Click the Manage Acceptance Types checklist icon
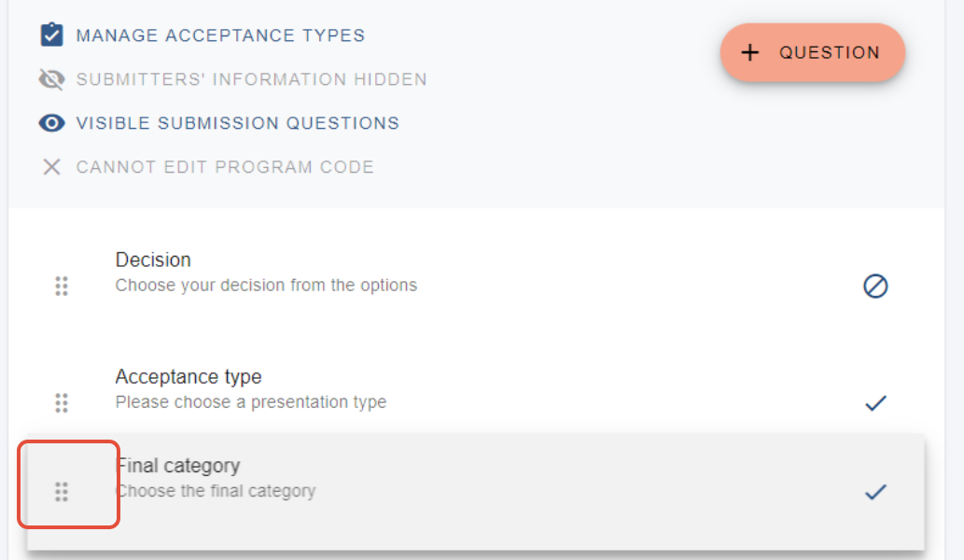964x560 pixels. pos(51,35)
